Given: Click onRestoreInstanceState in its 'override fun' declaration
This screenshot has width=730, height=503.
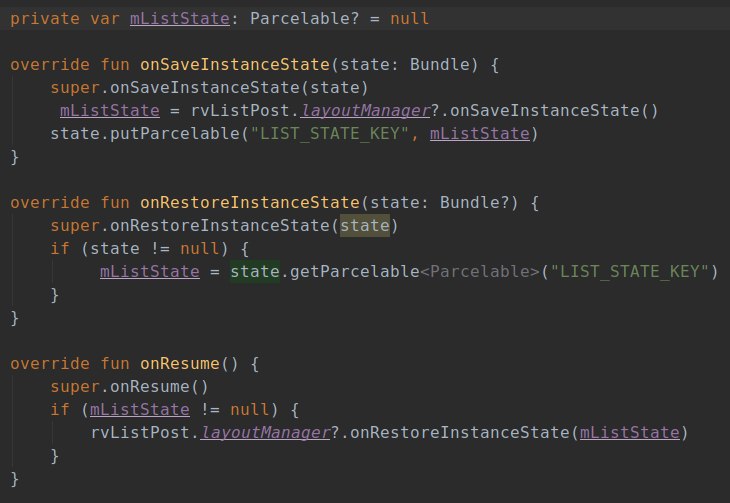Looking at the screenshot, I should coord(250,203).
